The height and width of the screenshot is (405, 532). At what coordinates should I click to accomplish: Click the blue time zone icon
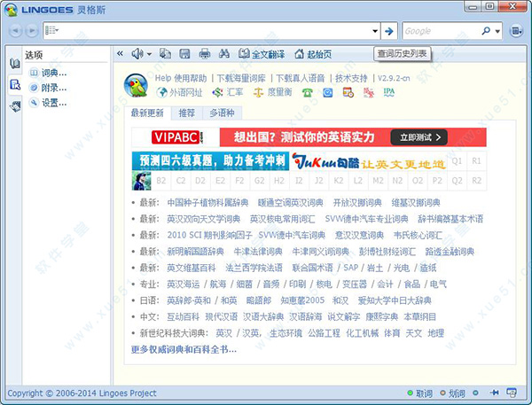click(328, 92)
